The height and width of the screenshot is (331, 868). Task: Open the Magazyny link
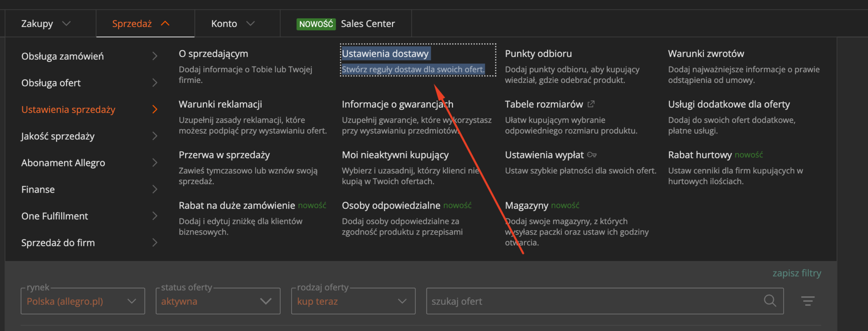526,205
